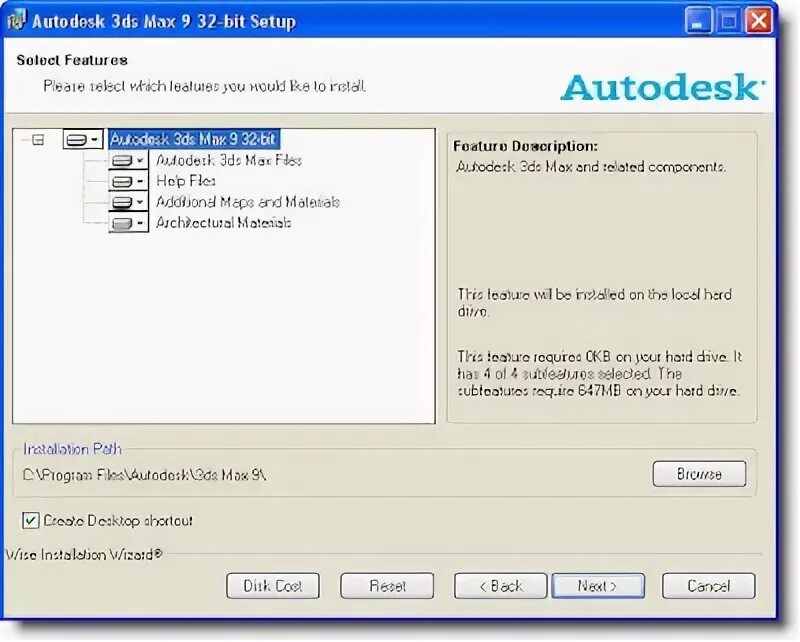Open install-option dropdown for Help Files
Screen dimensions: 800x642
128,181
